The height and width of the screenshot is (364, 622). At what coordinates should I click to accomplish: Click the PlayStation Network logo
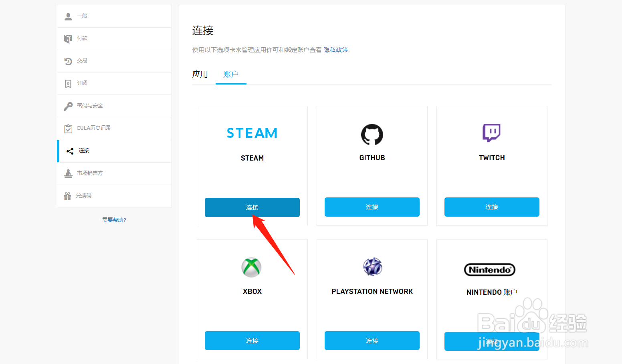point(372,266)
